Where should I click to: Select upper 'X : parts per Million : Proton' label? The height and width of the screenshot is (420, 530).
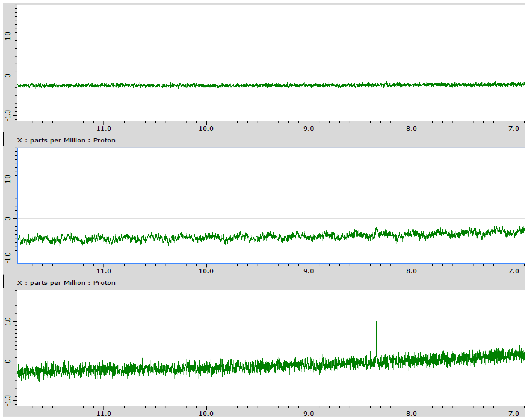coord(66,140)
